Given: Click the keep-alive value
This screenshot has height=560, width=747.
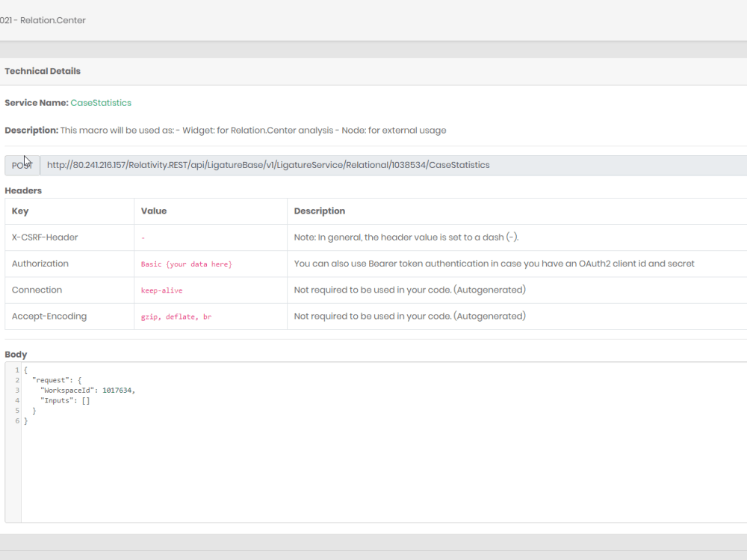Looking at the screenshot, I should [x=161, y=290].
